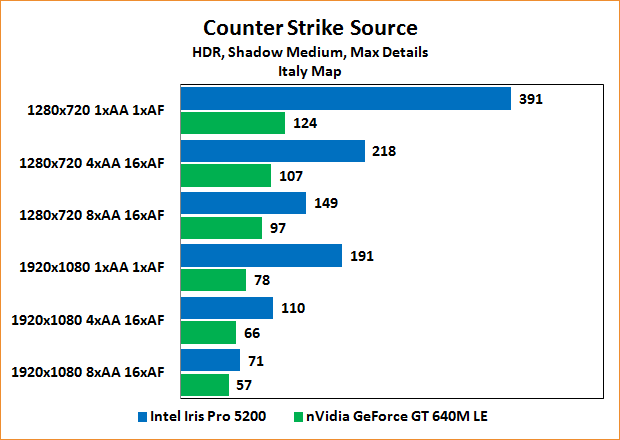This screenshot has height=440, width=620.
Task: Select the blue bar valued 218
Action: (273, 151)
